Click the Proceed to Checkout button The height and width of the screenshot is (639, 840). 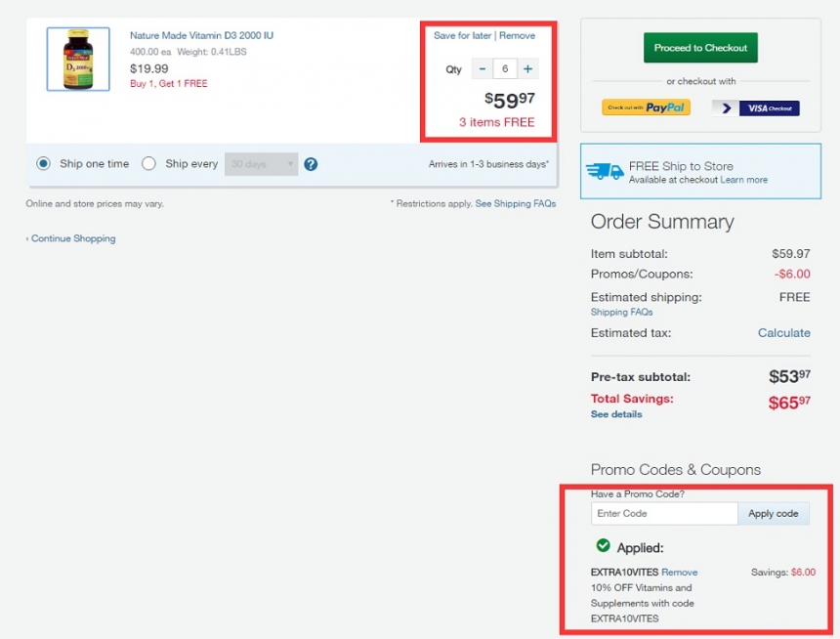[x=700, y=48]
